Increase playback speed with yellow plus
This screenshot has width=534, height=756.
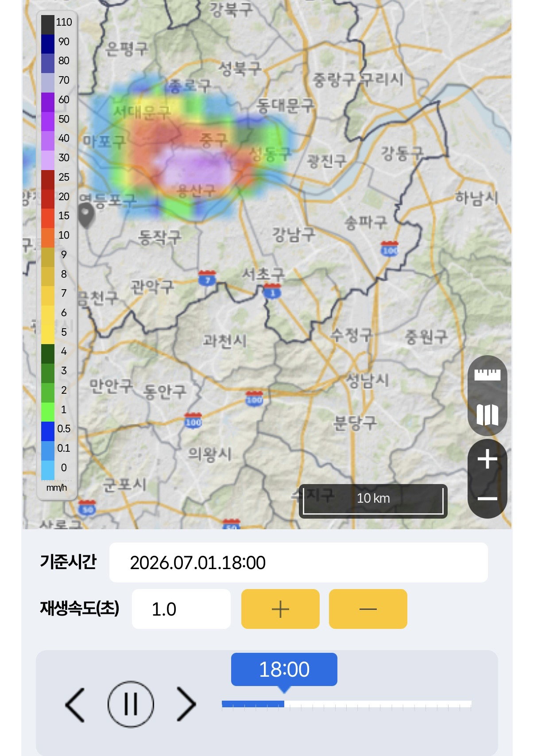tap(280, 609)
